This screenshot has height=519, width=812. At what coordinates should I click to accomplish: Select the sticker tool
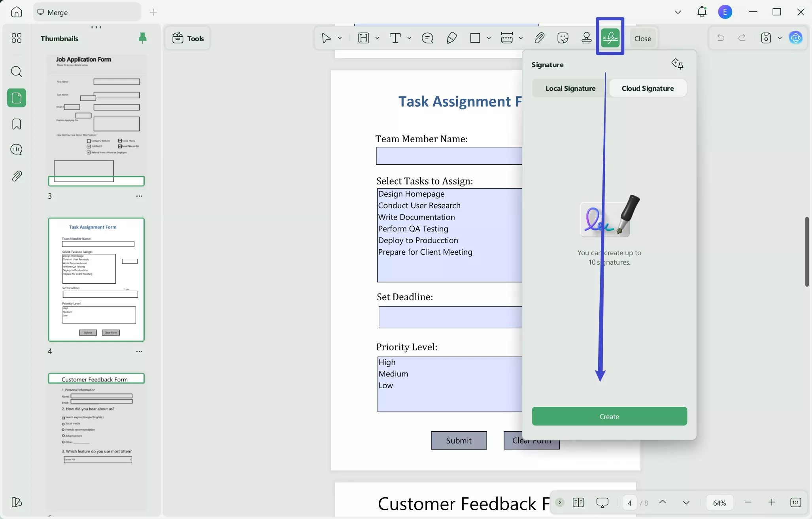563,38
